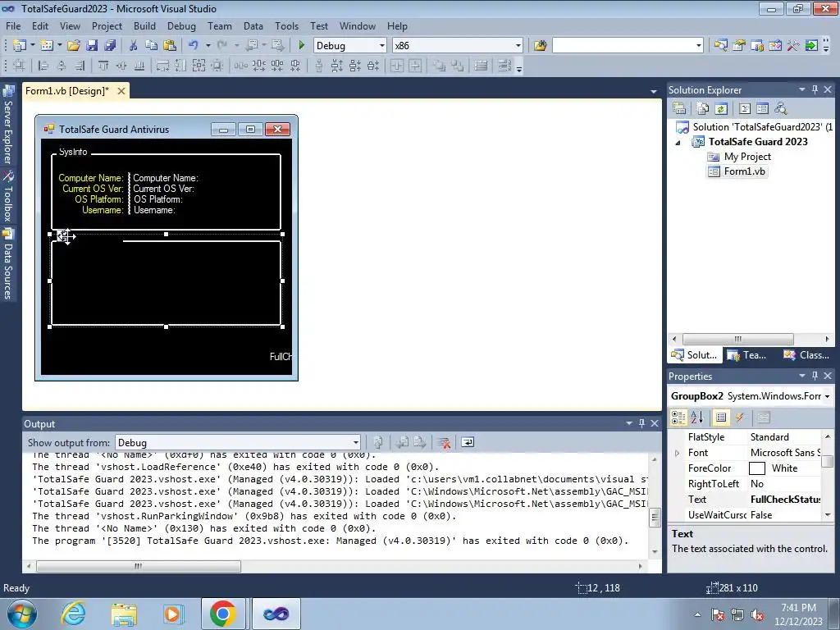
Task: Open the Data Sources side tab
Action: 8,263
